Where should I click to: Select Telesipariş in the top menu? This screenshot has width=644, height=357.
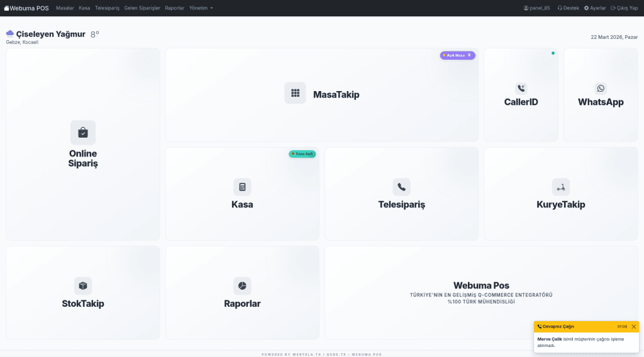point(107,8)
